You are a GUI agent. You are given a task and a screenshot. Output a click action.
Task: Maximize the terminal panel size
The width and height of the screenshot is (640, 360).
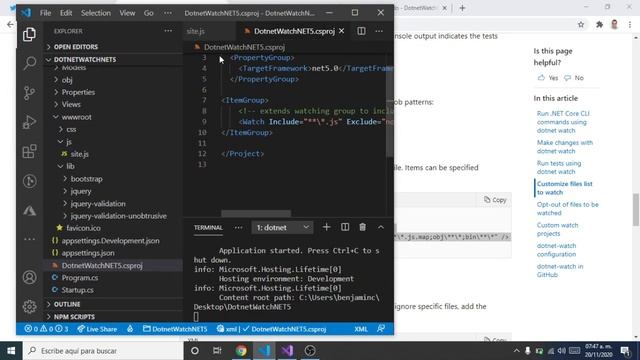[381, 227]
